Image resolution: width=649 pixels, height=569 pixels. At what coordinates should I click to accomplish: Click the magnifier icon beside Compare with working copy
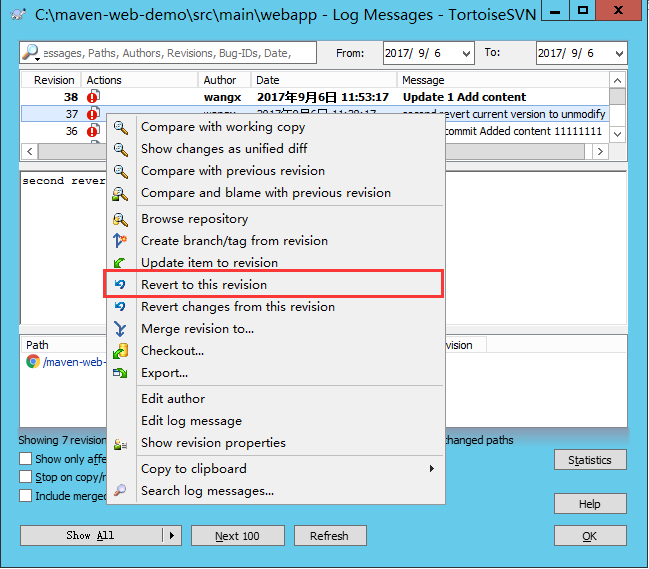click(x=120, y=127)
